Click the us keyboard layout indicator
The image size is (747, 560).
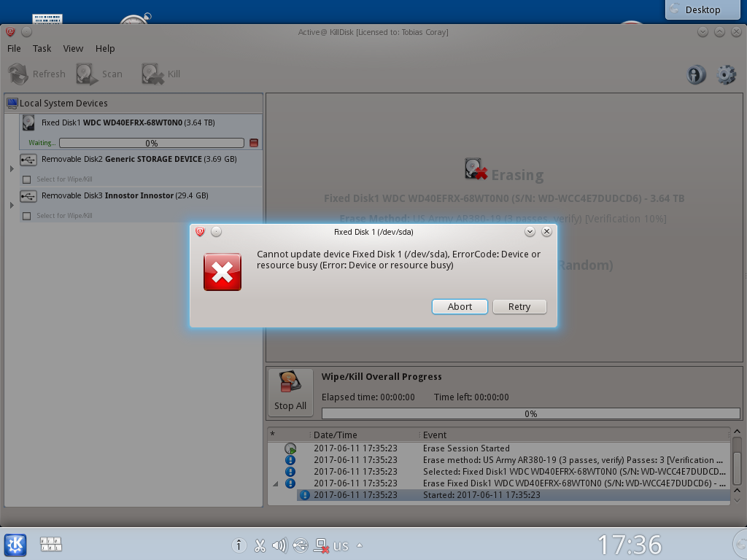[341, 545]
